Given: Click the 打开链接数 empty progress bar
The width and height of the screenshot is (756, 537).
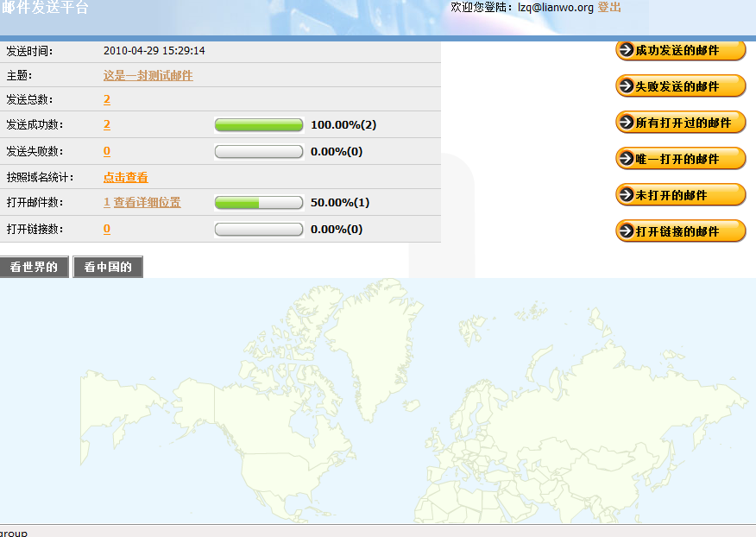Looking at the screenshot, I should pos(259,229).
